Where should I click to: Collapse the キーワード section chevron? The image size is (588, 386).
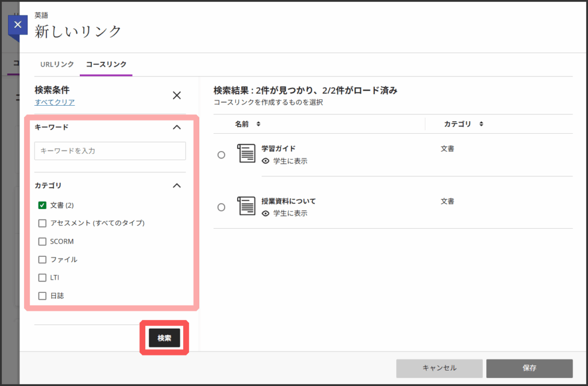(177, 127)
